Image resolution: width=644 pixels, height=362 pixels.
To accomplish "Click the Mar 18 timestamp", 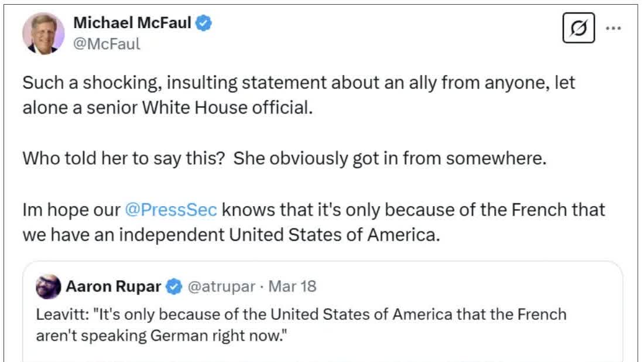I will pos(293,286).
